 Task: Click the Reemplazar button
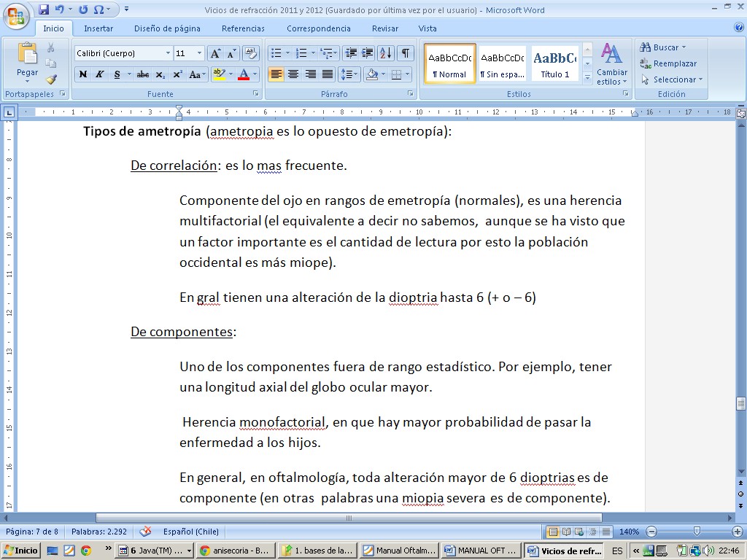pyautogui.click(x=668, y=63)
